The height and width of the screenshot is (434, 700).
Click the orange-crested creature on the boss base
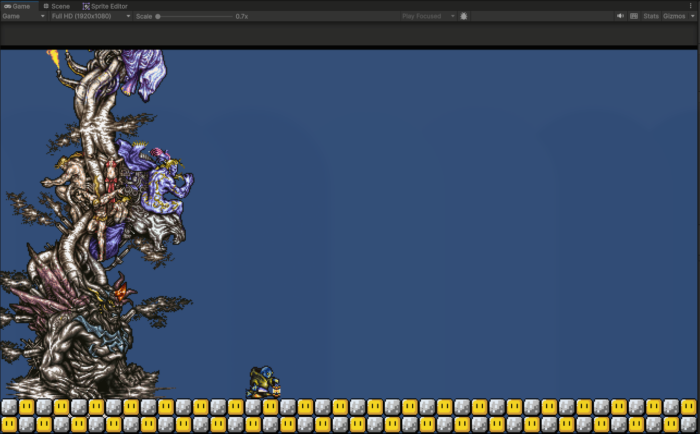point(123,293)
